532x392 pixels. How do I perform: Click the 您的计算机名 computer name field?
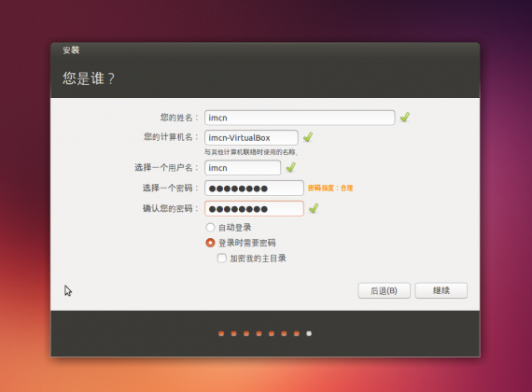[251, 137]
